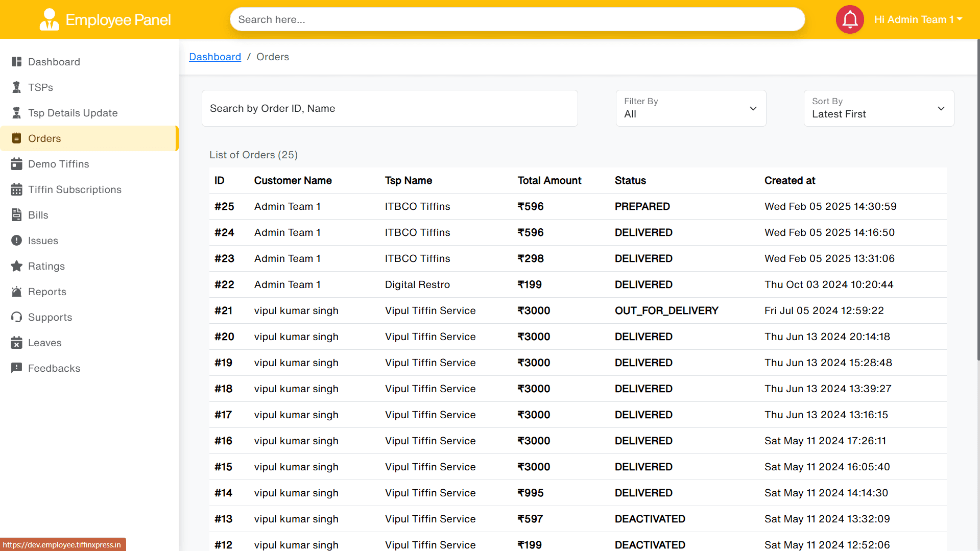Expand the Sort By Latest First dropdown

tap(878, 108)
